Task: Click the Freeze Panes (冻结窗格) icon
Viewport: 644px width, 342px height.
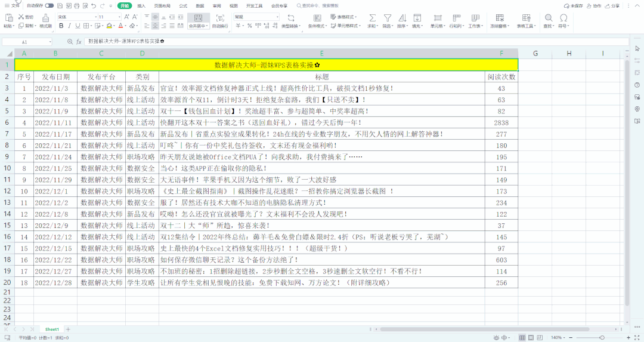Action: click(x=500, y=18)
